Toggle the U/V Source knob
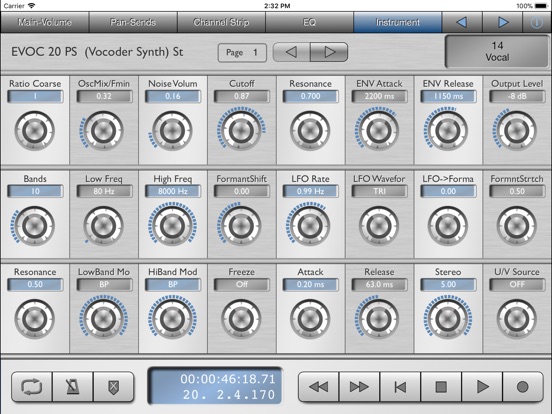This screenshot has height=414, width=552. coord(517,319)
